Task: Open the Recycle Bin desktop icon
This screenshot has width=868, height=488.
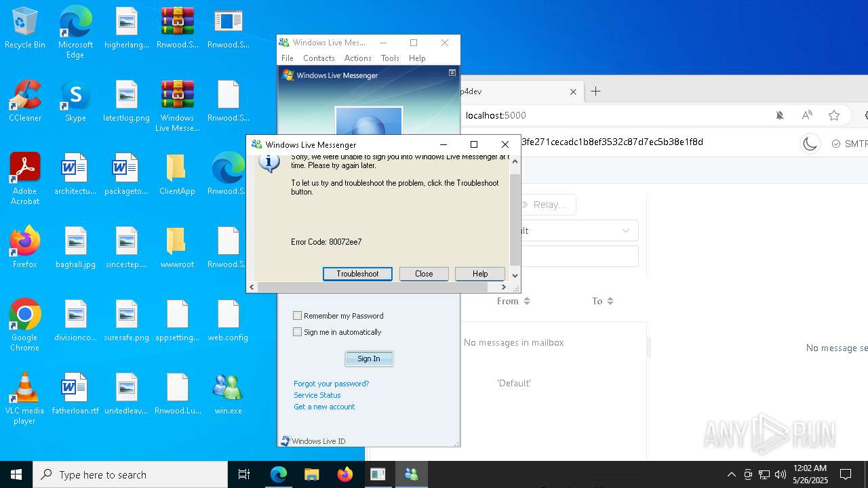Action: [25, 27]
